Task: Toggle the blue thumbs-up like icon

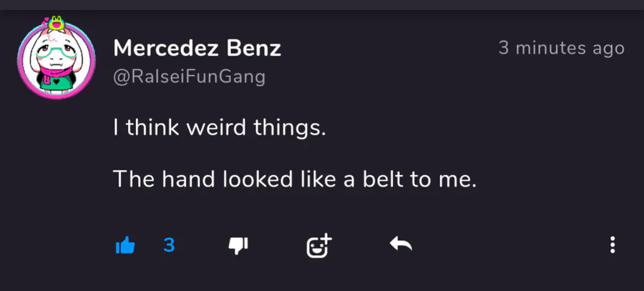Action: (125, 245)
